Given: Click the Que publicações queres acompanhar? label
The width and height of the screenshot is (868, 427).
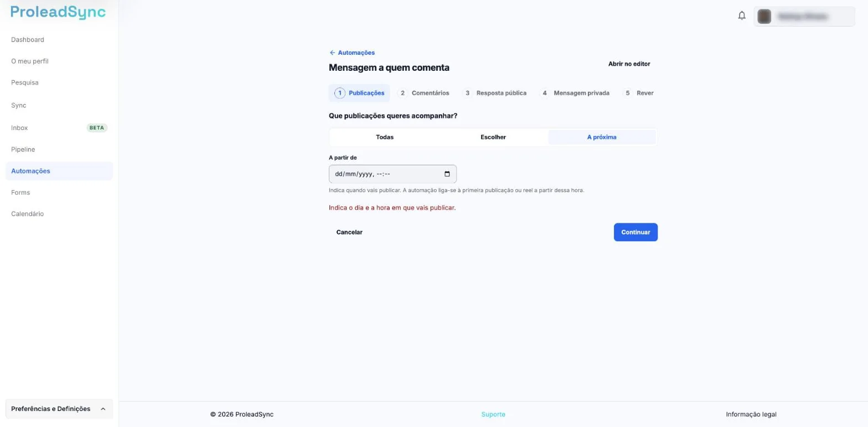Looking at the screenshot, I should coord(393,116).
